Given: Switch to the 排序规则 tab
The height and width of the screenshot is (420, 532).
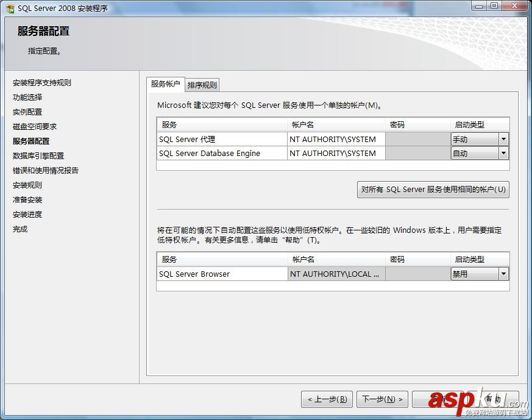Looking at the screenshot, I should point(202,85).
